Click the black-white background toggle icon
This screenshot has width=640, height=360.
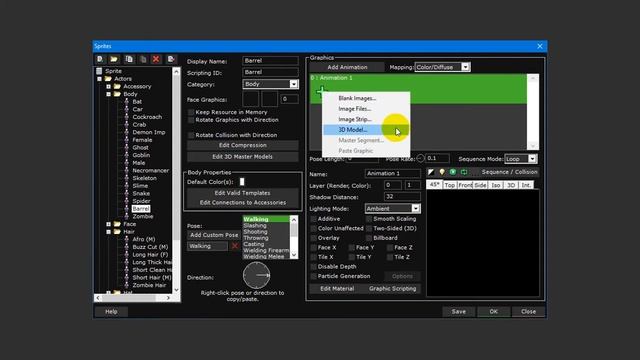pyautogui.click(x=431, y=172)
